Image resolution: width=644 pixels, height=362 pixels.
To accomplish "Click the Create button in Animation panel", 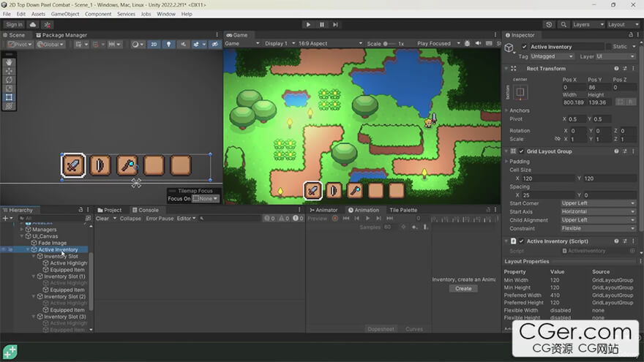I will click(463, 288).
